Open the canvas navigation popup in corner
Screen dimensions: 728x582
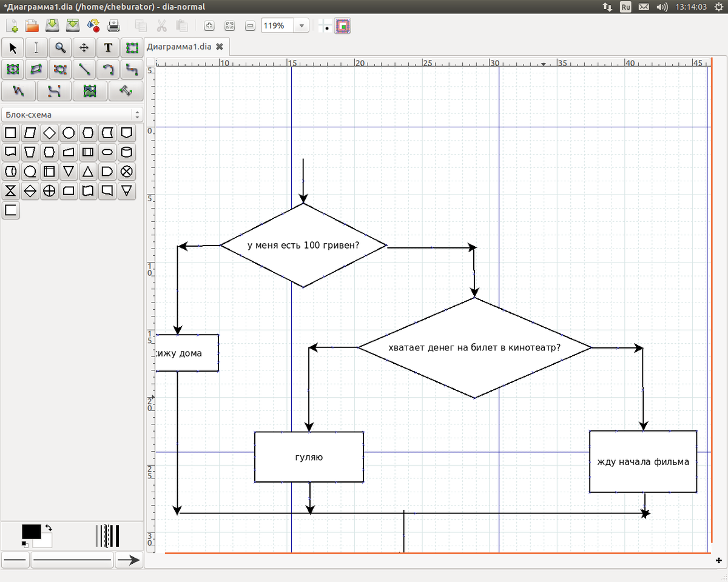click(718, 561)
